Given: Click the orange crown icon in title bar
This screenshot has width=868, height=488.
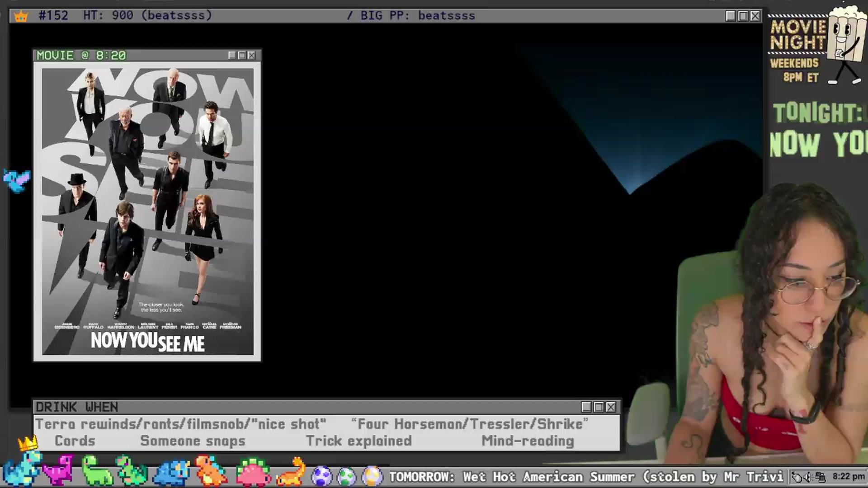Looking at the screenshot, I should 21,16.
